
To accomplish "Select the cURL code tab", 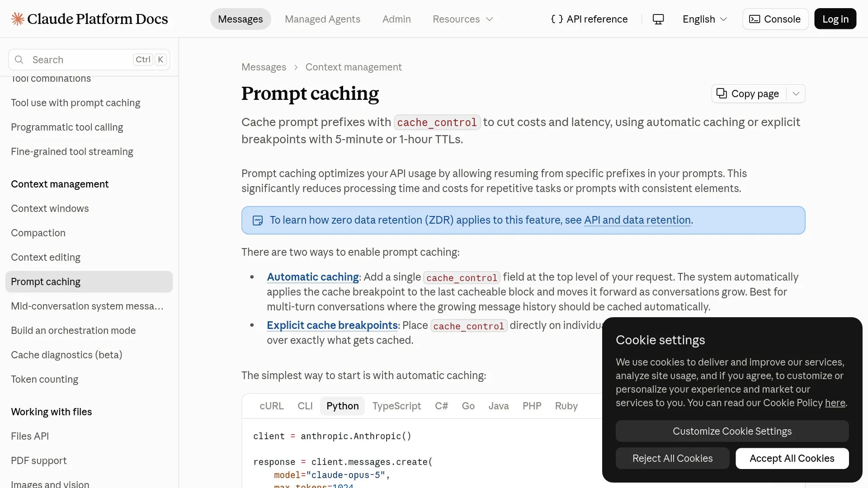I will (x=272, y=406).
